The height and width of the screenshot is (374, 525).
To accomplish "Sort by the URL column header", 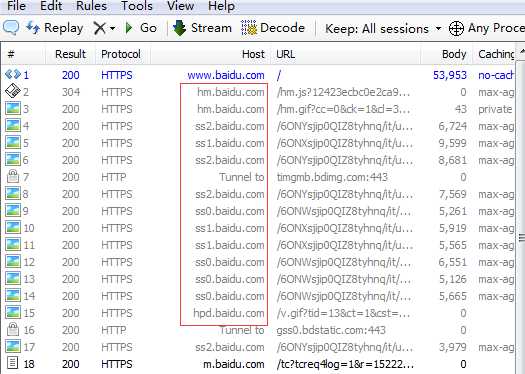I will pyautogui.click(x=345, y=54).
